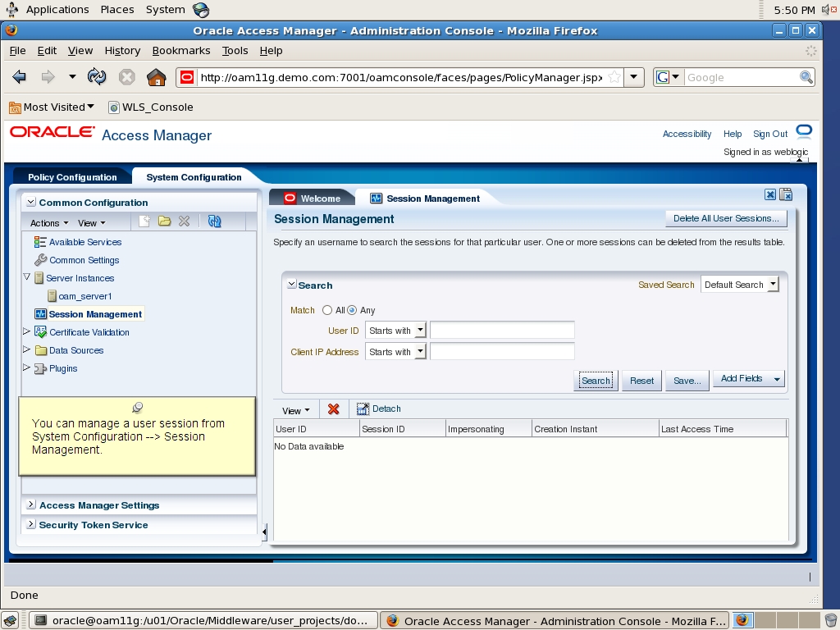Click the blue X icon at the top-right of the content pane

(x=769, y=195)
